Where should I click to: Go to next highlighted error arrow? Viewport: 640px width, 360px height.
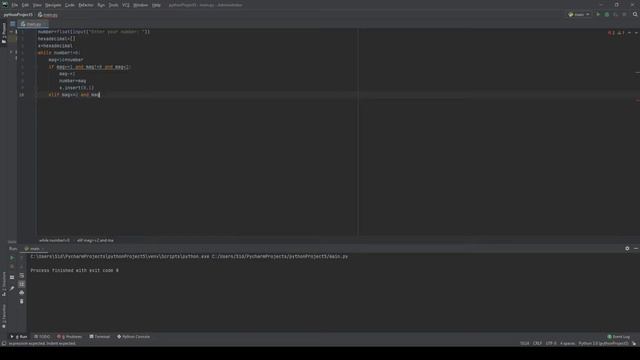(636, 33)
